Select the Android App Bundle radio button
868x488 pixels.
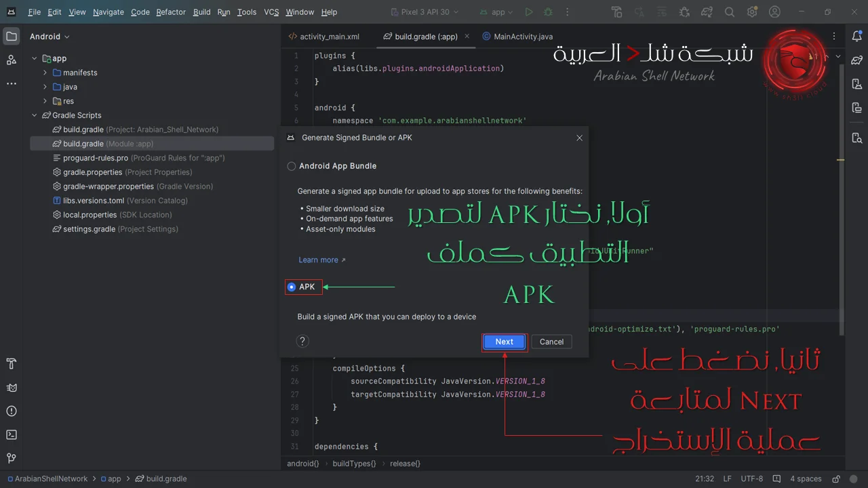click(292, 166)
